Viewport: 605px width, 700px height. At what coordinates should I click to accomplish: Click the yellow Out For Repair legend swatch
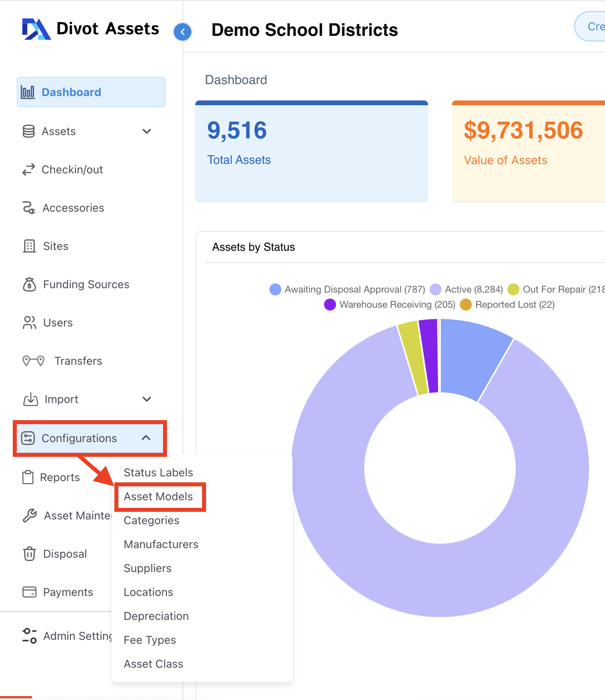pyautogui.click(x=513, y=289)
